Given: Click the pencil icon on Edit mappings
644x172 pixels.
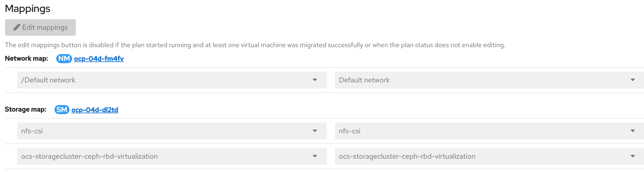Looking at the screenshot, I should (x=17, y=27).
